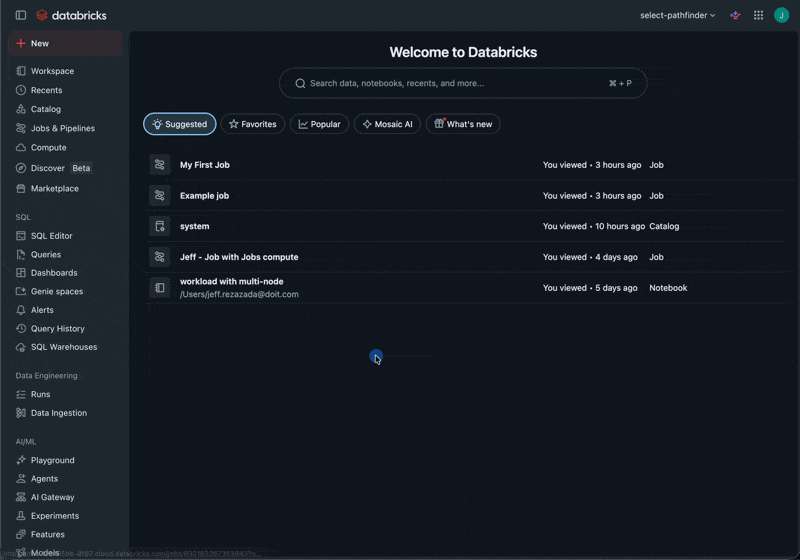
Task: Collapse the sidebar with the panel toggle icon
Action: [21, 15]
